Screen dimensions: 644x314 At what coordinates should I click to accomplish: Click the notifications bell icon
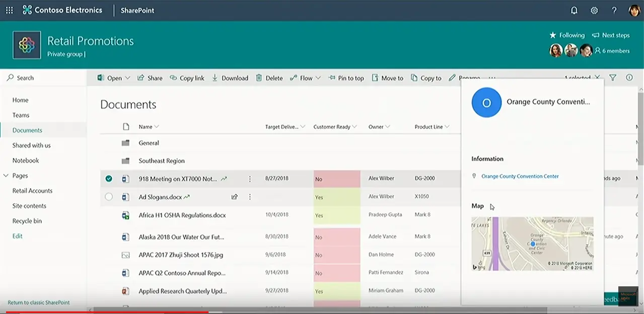574,10
